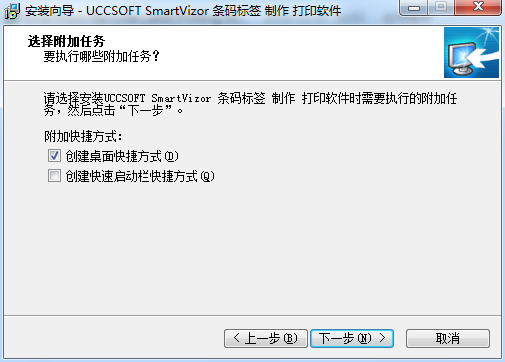
Task: Click the 附加快捷方式: group label
Action: pyautogui.click(x=83, y=136)
